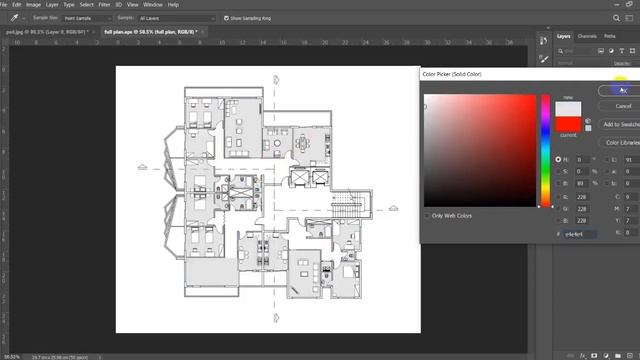Open Color Libraries button
Screen dimensions: 640x360
[620, 143]
